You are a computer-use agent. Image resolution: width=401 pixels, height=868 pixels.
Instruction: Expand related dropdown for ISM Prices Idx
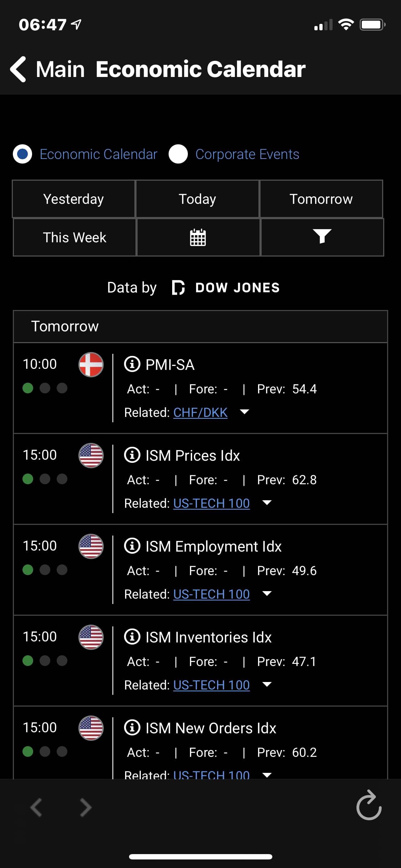coord(267,503)
